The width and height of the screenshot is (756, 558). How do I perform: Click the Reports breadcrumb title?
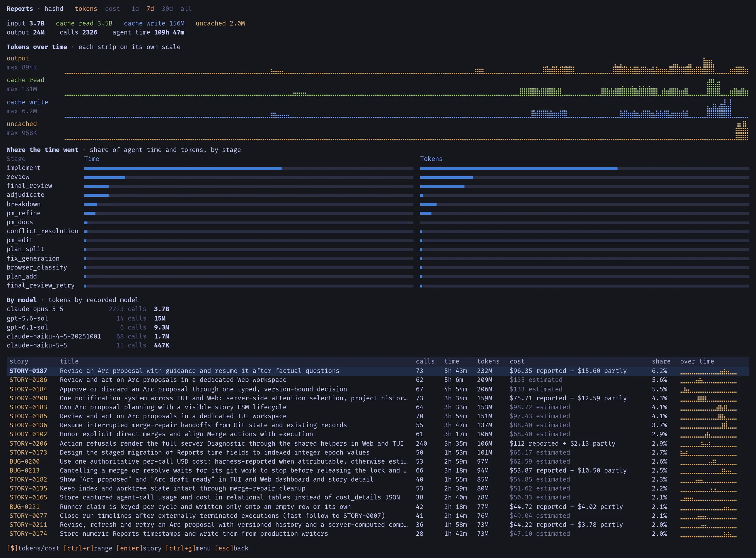[x=20, y=9]
